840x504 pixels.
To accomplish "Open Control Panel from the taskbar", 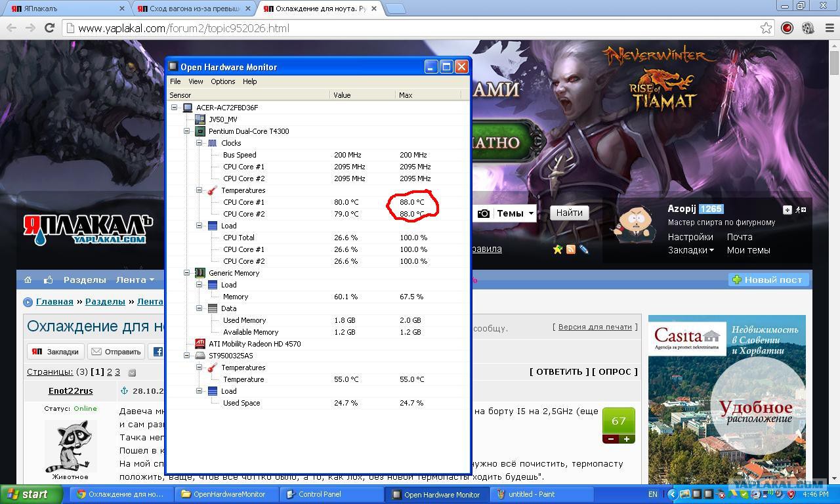I will (331, 494).
